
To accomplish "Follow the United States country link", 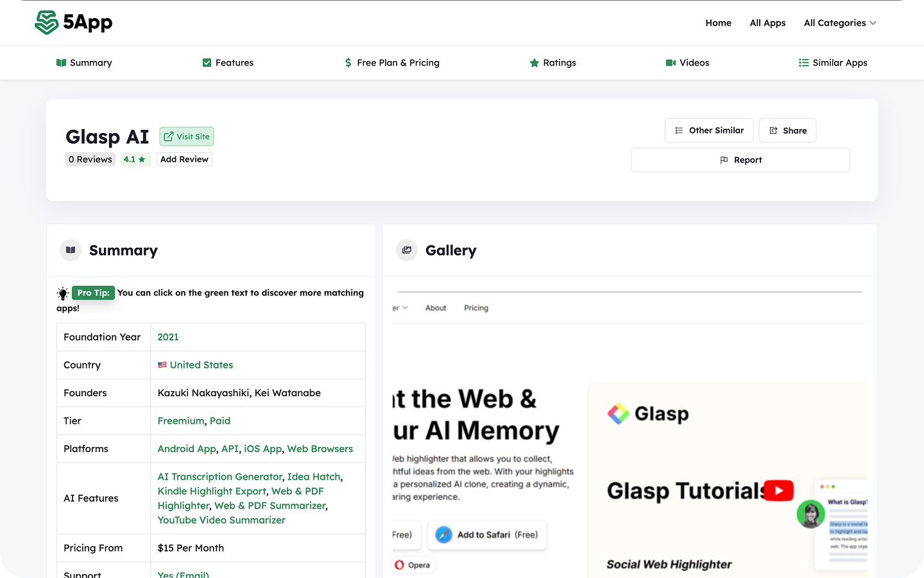I will 201,365.
